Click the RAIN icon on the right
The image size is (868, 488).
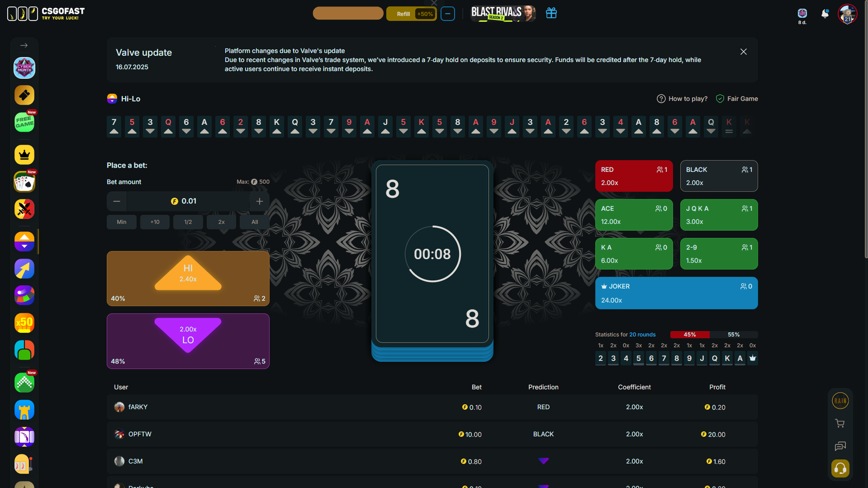point(840,400)
